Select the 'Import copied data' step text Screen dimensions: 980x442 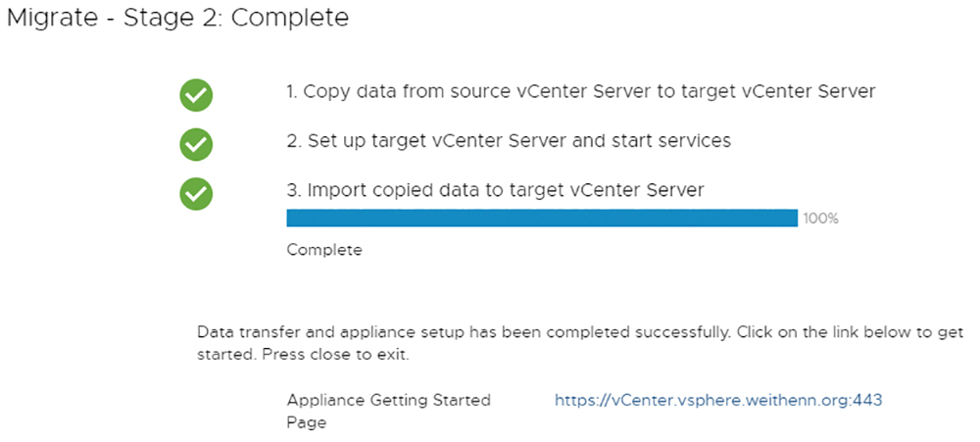[x=495, y=189]
